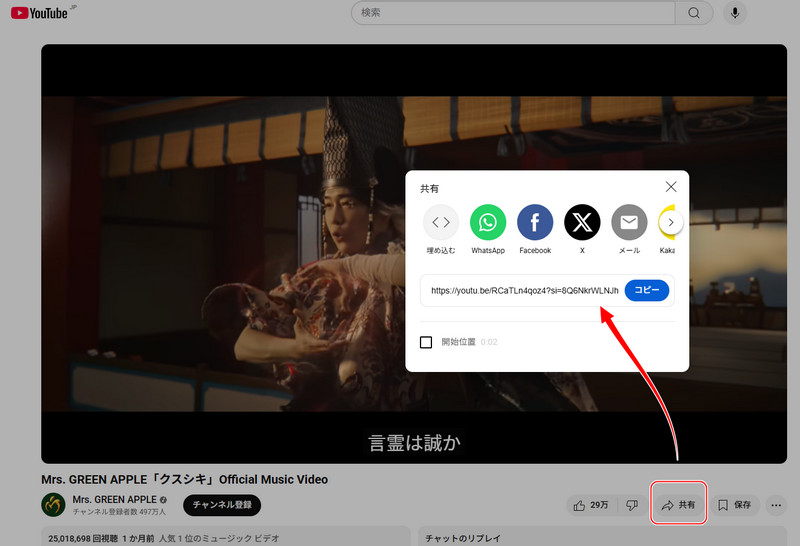Close the 共有 share dialog

pos(671,187)
